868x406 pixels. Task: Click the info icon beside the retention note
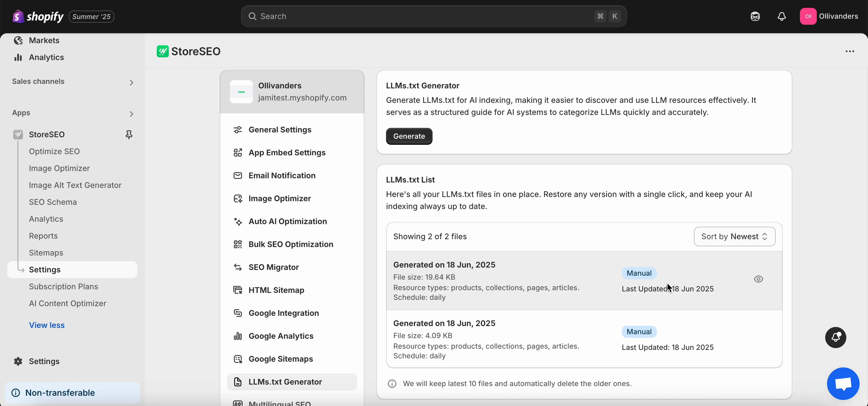tap(392, 384)
